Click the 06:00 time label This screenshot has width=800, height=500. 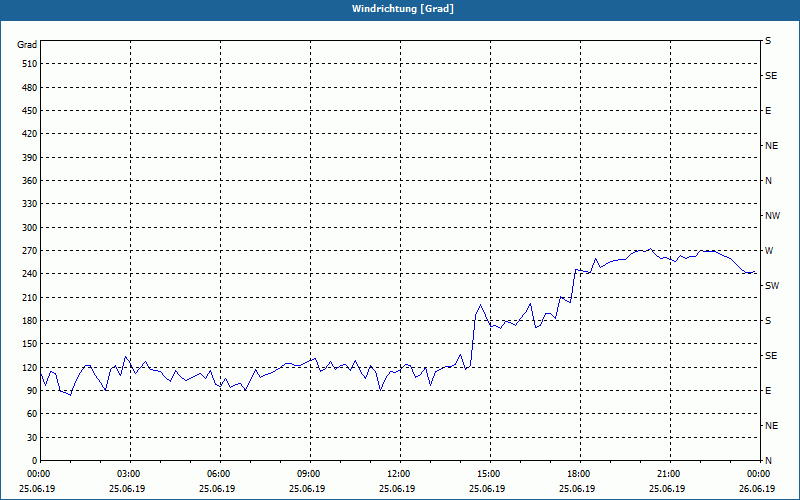220,474
